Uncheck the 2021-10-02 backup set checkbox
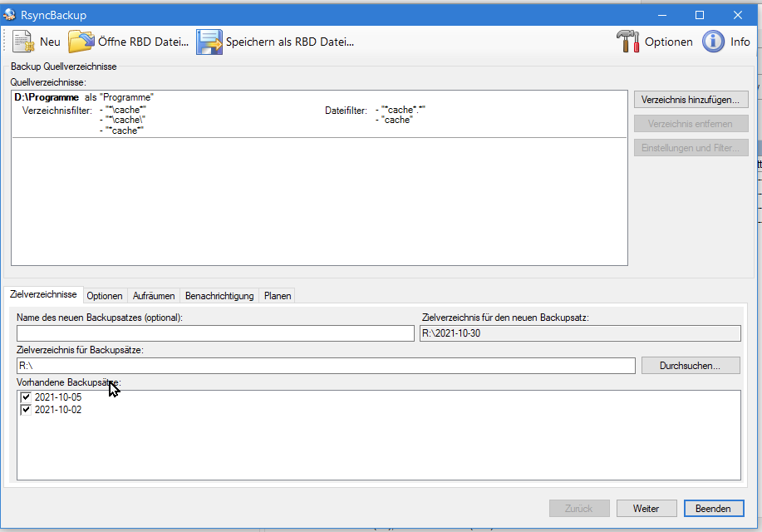Image resolution: width=762 pixels, height=532 pixels. pos(26,410)
